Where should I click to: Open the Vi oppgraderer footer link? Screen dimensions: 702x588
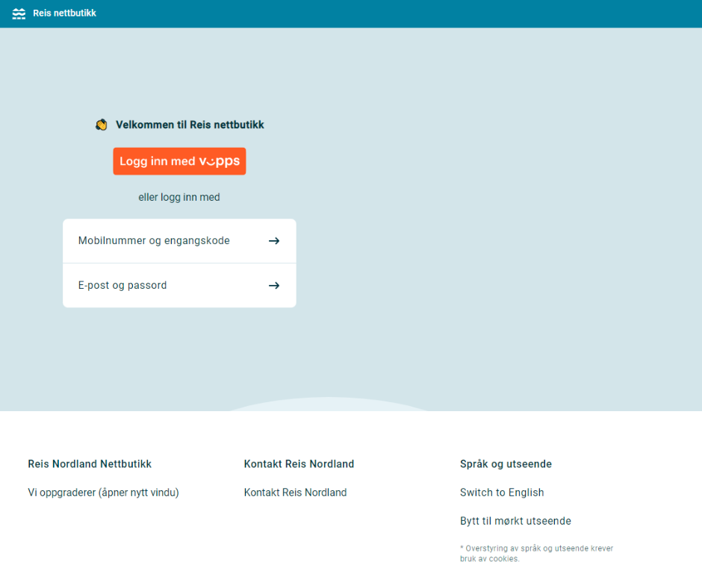pyautogui.click(x=103, y=492)
